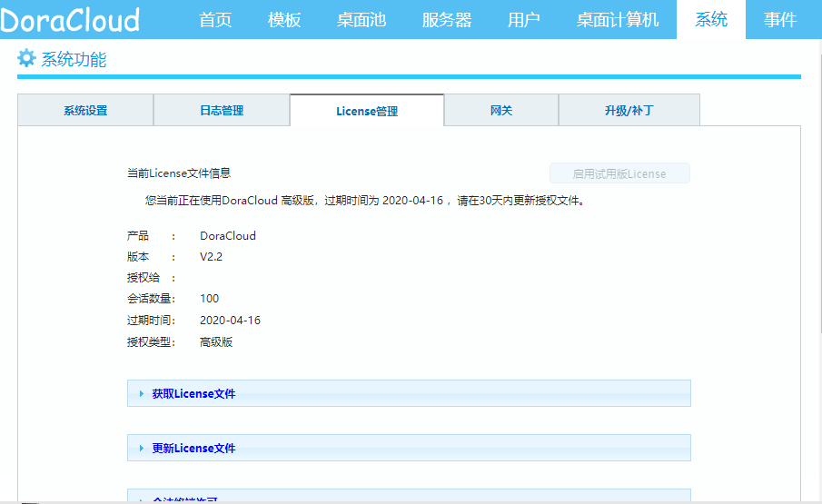Open the 桌面计算机 menu

(x=618, y=20)
